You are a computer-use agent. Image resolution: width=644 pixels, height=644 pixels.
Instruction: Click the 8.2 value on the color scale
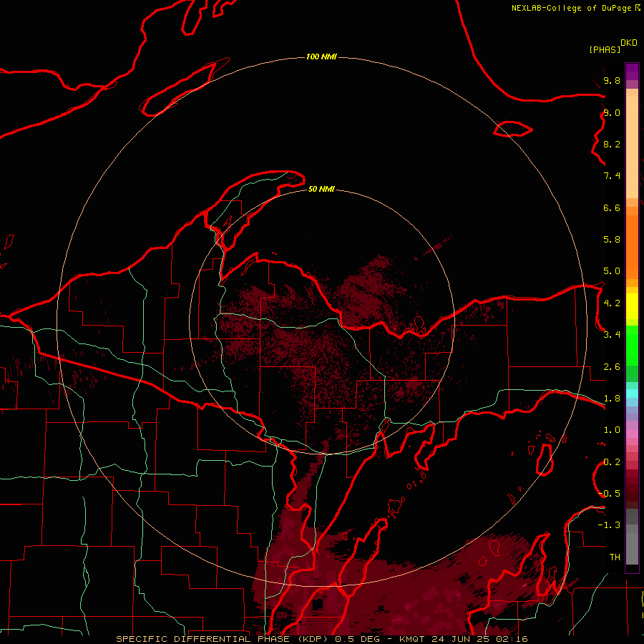pos(612,144)
